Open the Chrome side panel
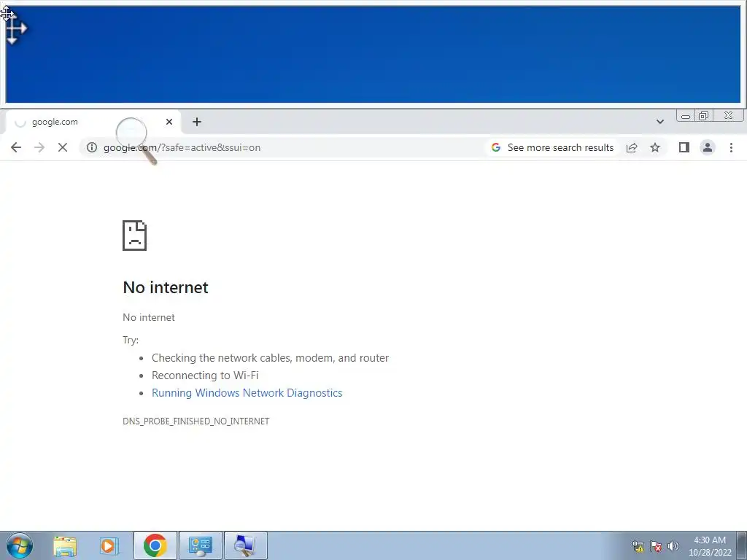This screenshot has height=560, width=747. pyautogui.click(x=684, y=147)
